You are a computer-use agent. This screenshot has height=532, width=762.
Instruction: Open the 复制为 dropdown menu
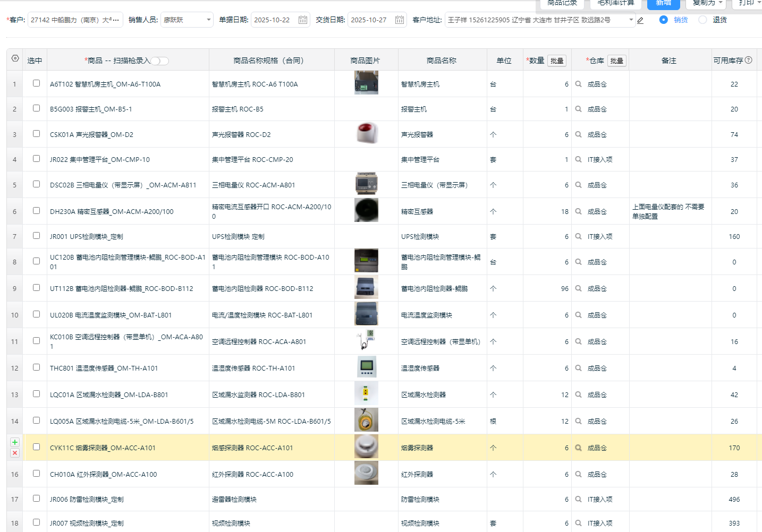tap(707, 3)
